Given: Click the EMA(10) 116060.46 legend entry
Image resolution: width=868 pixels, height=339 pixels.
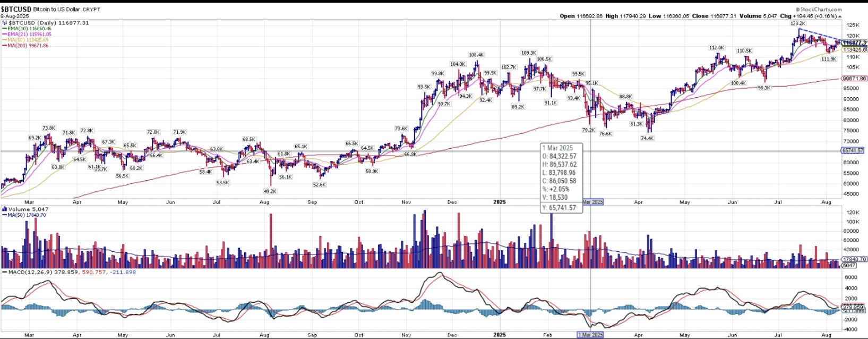Looking at the screenshot, I should (x=29, y=29).
